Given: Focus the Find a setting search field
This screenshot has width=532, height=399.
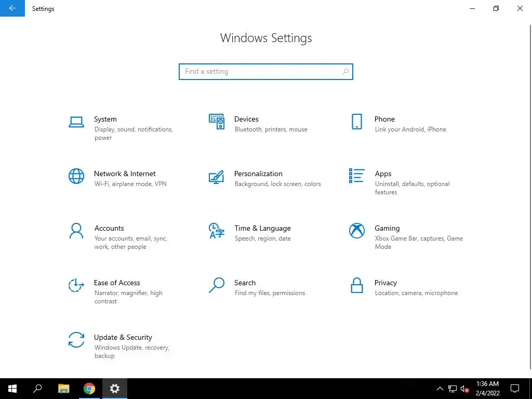Looking at the screenshot, I should tap(266, 72).
